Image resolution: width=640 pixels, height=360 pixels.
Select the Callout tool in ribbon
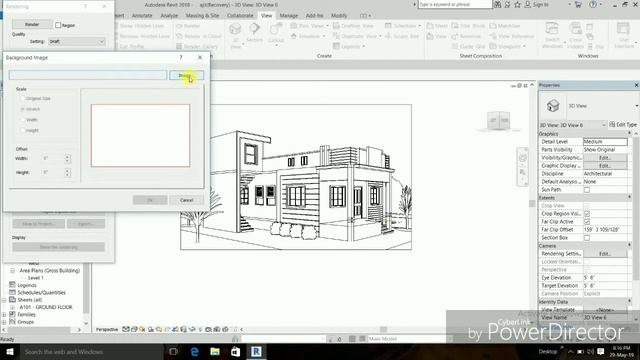pos(276,33)
